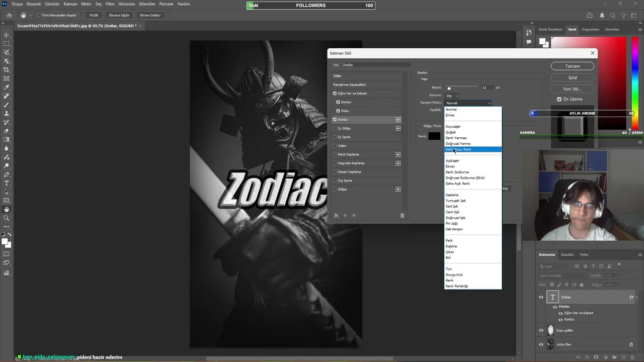This screenshot has width=644, height=362.
Task: Switch to the Degradeler panel tab
Action: (591, 29)
